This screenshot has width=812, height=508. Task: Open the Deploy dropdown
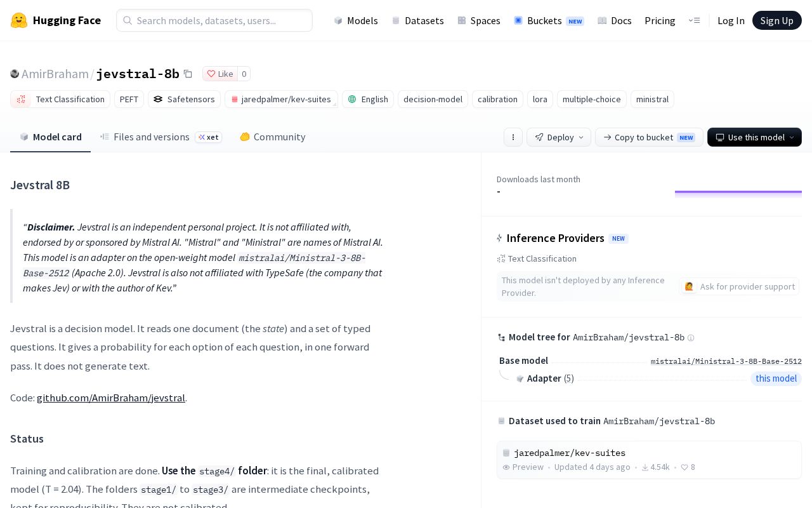559,137
